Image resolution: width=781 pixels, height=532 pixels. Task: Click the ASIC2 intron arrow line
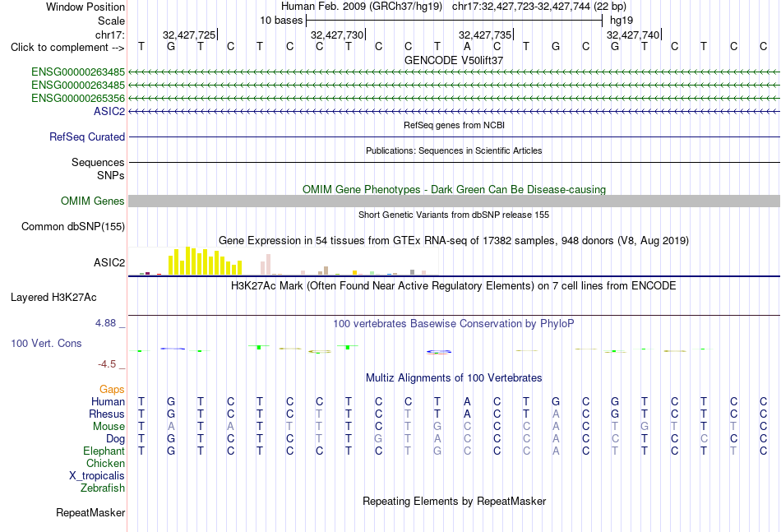click(454, 111)
